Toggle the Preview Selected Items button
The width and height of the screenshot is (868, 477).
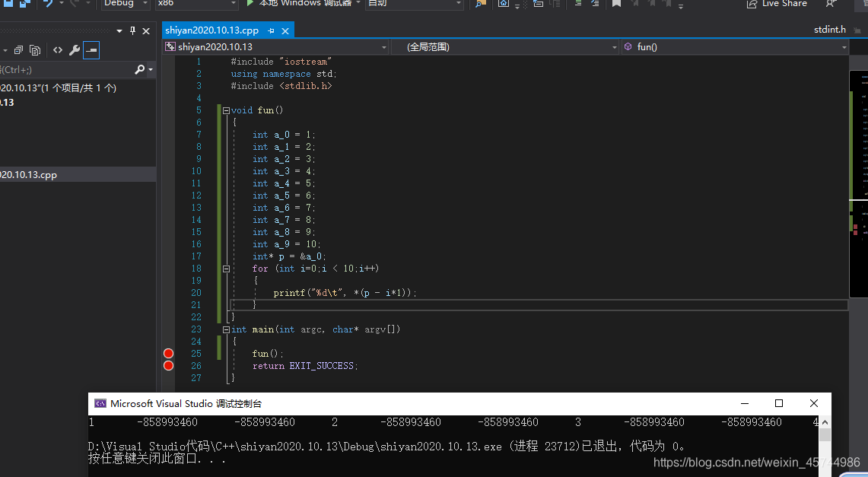coord(91,50)
